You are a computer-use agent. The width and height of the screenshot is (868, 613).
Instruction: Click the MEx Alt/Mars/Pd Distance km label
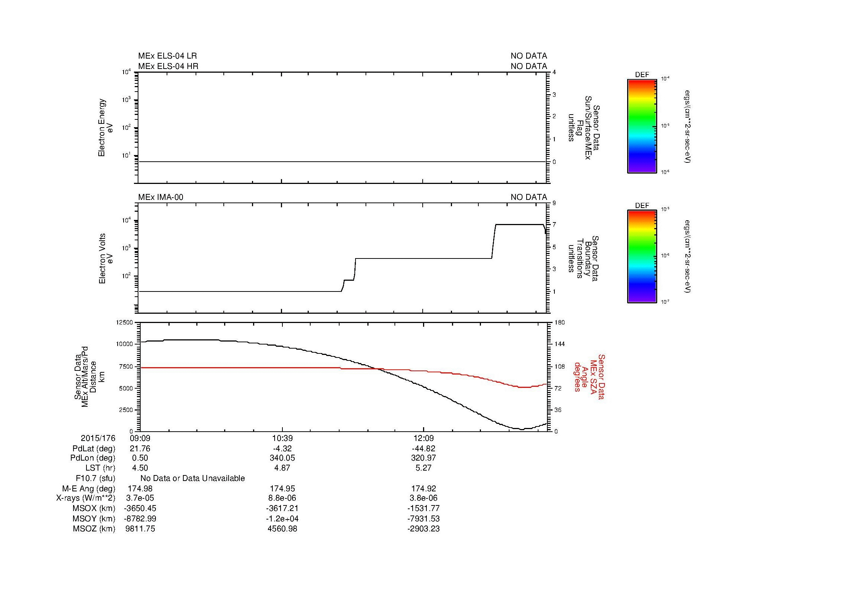(89, 376)
